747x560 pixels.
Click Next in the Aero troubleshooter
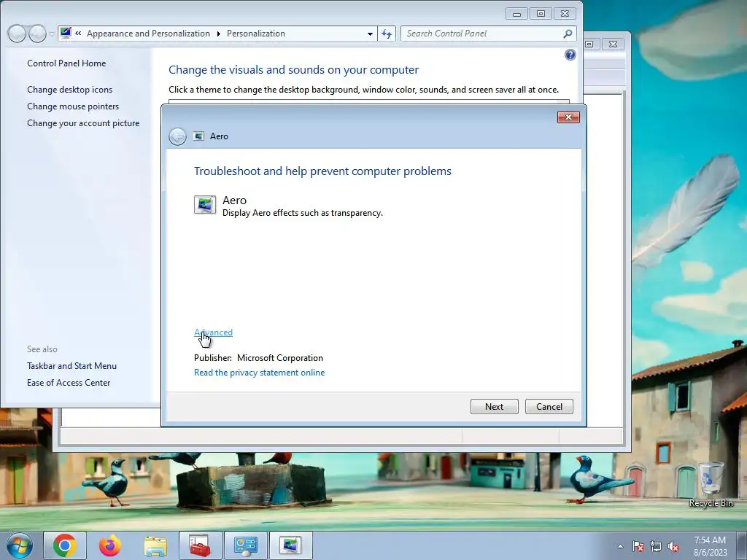click(x=494, y=407)
